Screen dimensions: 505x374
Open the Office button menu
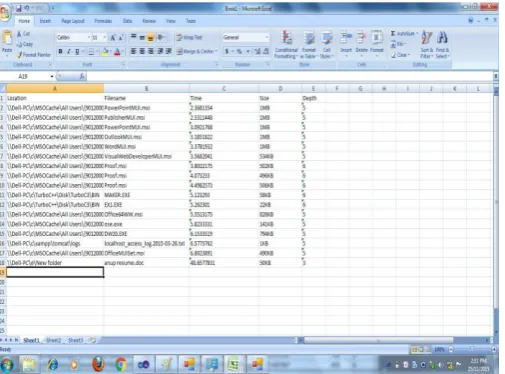(x=5, y=13)
